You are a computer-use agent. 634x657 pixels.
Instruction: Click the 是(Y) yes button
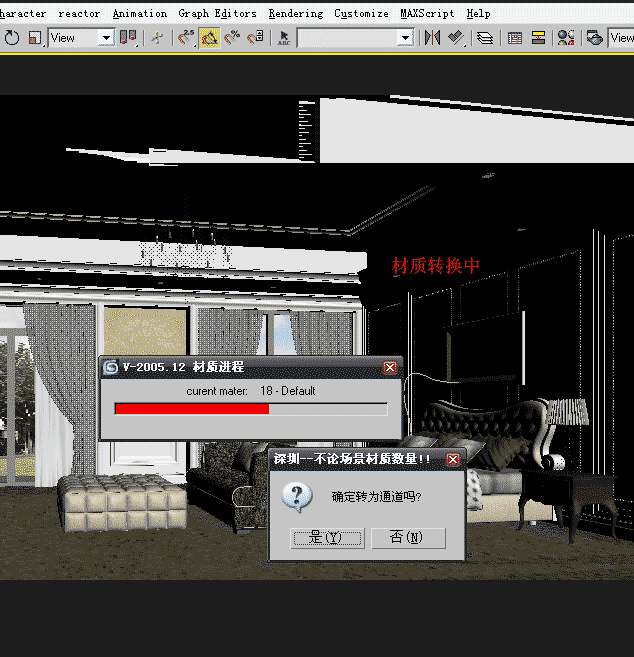click(x=327, y=538)
